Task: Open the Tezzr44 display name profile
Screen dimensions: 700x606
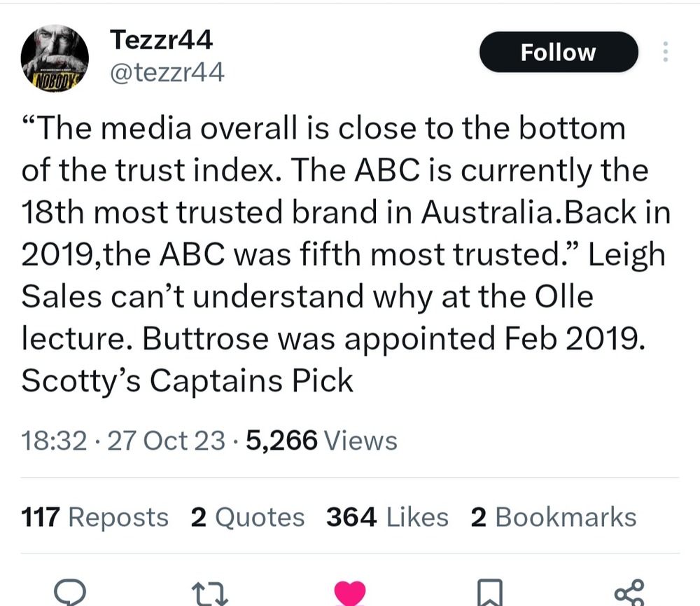Action: point(161,41)
